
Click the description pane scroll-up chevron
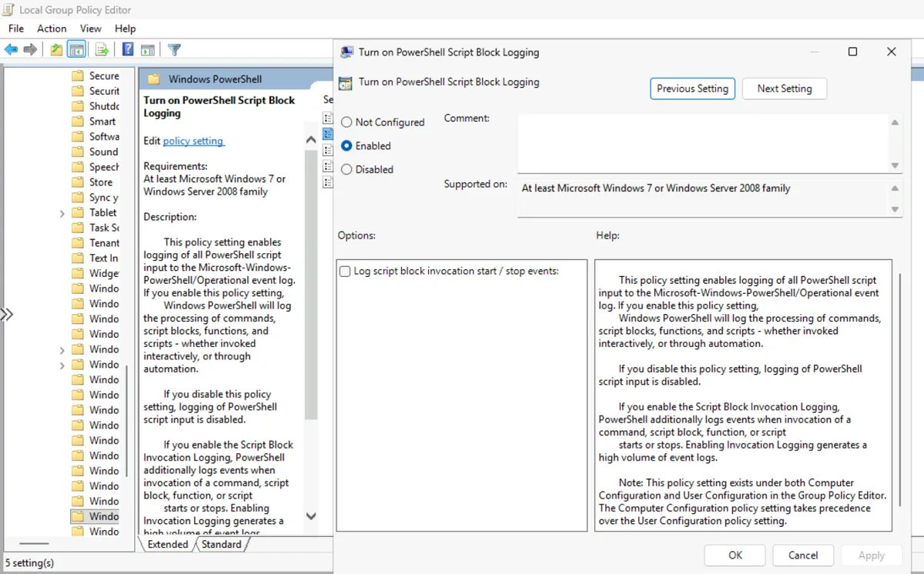[311, 139]
